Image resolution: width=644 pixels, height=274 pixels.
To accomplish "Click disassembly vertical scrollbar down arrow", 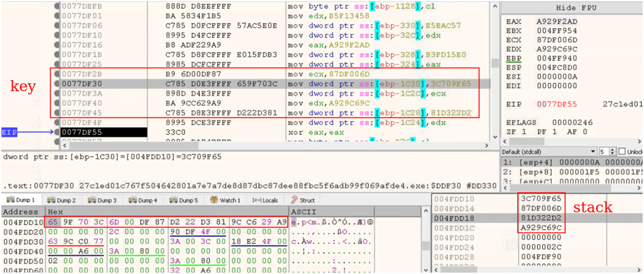I will tap(495, 137).
